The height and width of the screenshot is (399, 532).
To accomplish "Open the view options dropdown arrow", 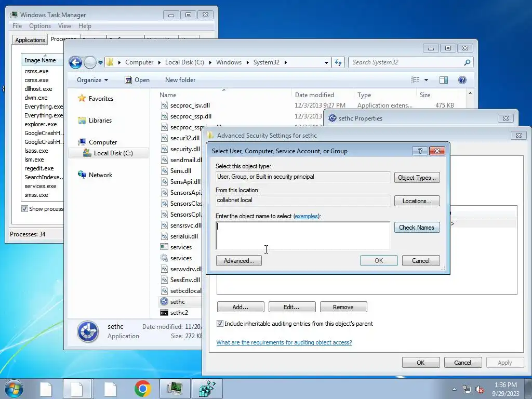I will point(426,80).
